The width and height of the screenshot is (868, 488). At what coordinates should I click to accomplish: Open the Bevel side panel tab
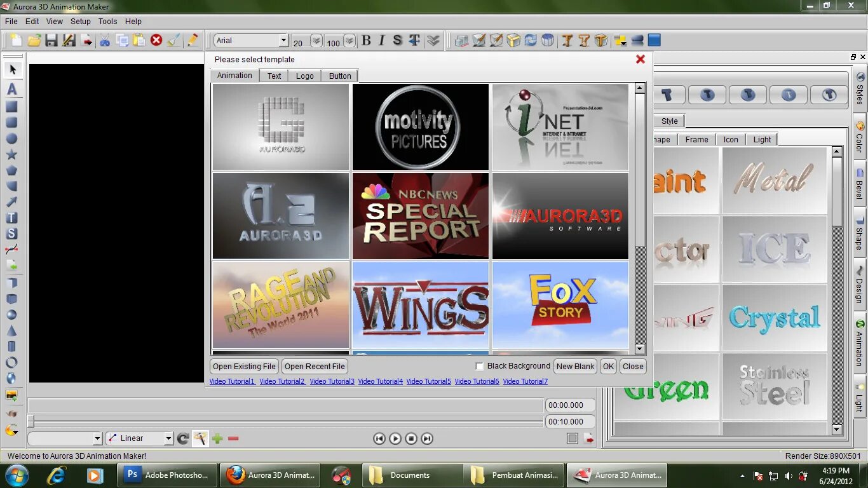coord(859,184)
